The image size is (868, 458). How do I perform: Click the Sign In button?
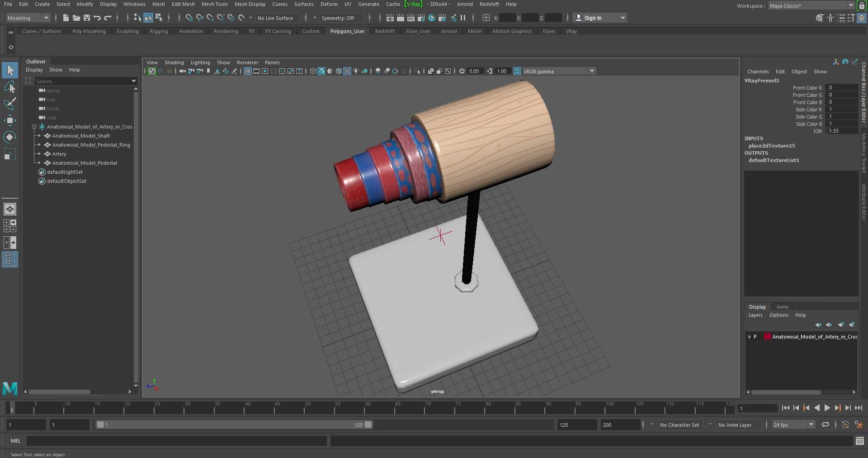pyautogui.click(x=593, y=18)
